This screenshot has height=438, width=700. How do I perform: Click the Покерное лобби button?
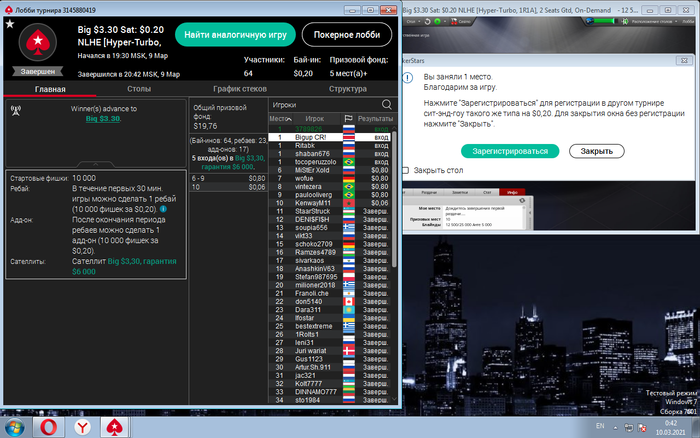[347, 34]
